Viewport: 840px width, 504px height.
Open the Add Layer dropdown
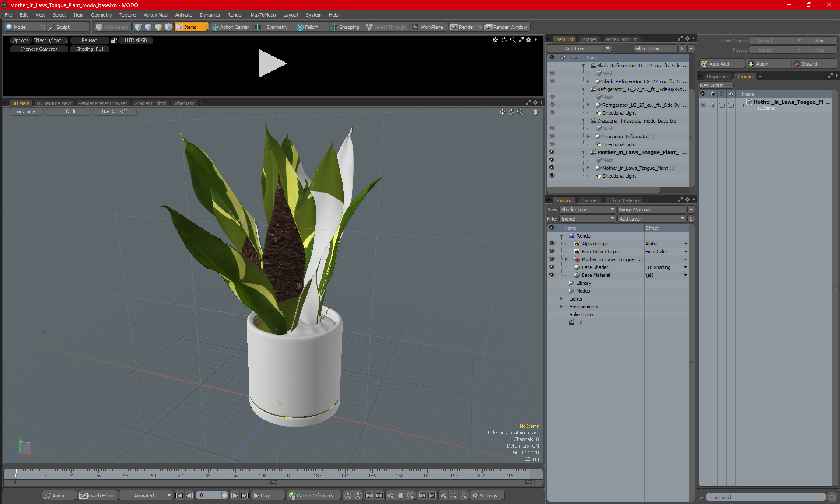651,219
